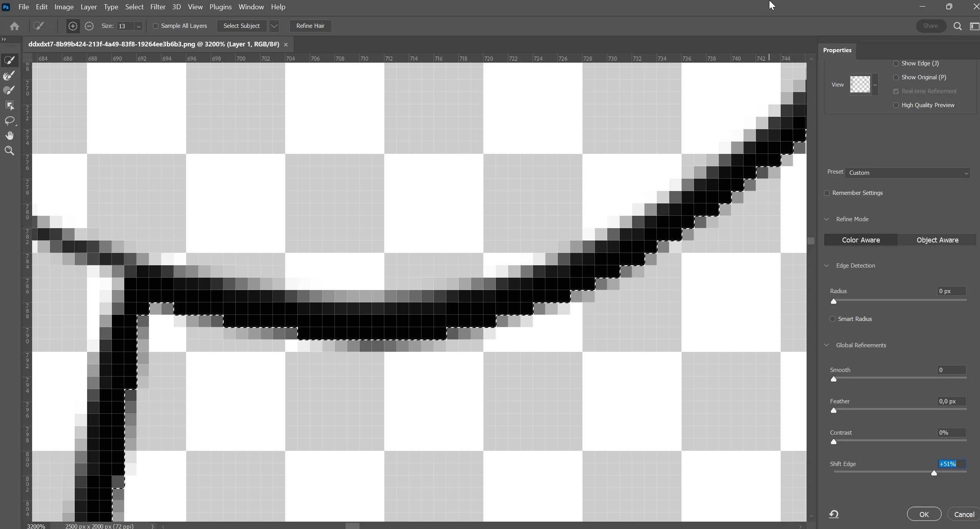
Task: Activate the Hand tool
Action: click(9, 136)
